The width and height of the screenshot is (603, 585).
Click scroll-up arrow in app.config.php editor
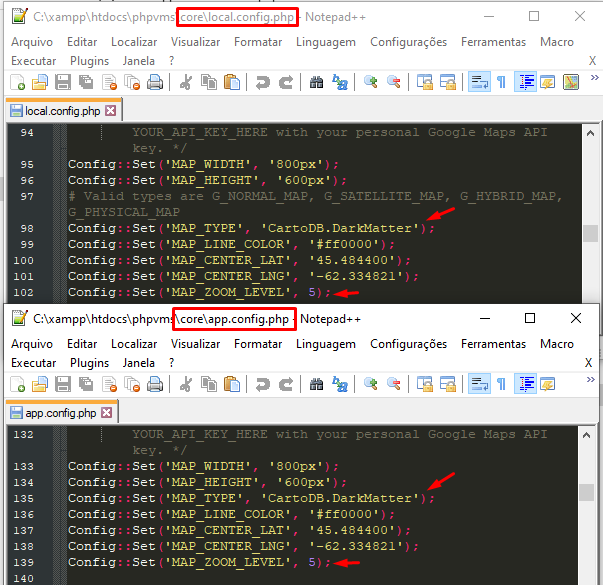pyautogui.click(x=586, y=435)
